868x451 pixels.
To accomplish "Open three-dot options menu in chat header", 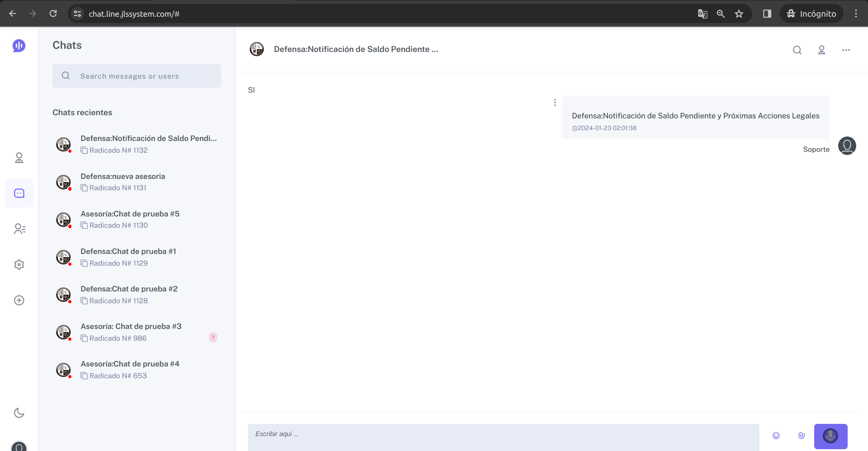I will pos(846,50).
